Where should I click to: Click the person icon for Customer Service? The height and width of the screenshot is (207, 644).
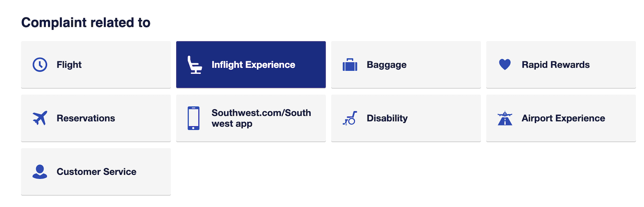pyautogui.click(x=40, y=172)
